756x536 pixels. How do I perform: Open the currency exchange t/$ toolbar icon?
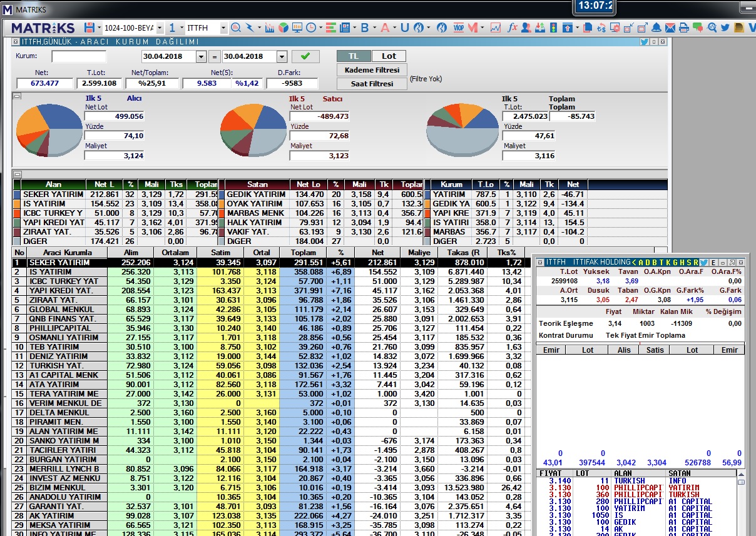click(x=601, y=28)
